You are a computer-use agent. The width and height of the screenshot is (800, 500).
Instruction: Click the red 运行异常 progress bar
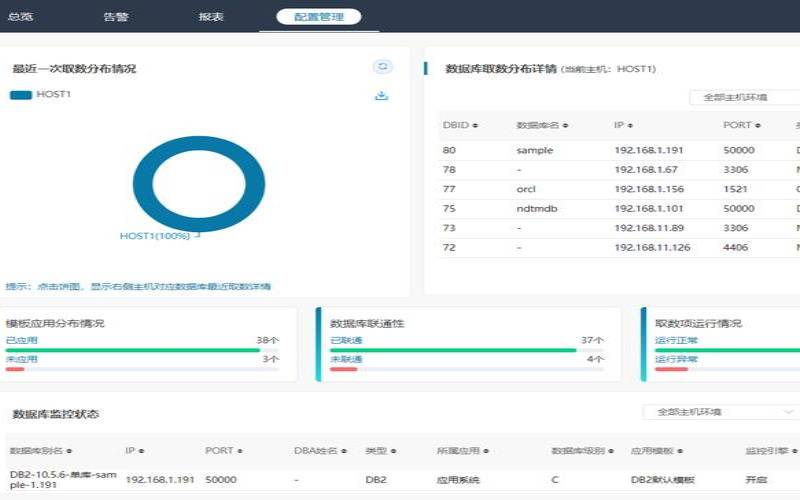tap(671, 369)
